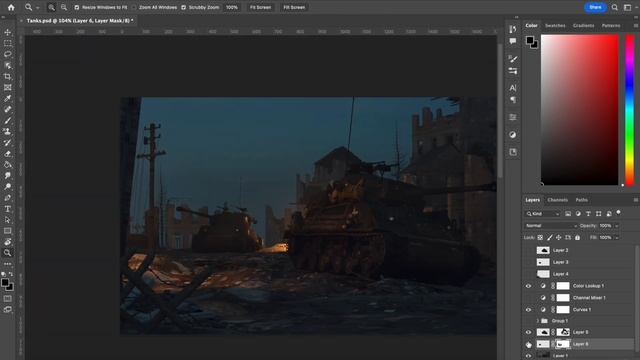Open the Layers panel menu

point(636,200)
